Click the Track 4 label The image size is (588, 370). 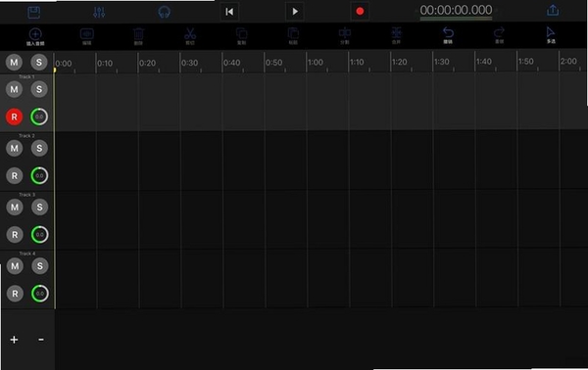(x=27, y=254)
